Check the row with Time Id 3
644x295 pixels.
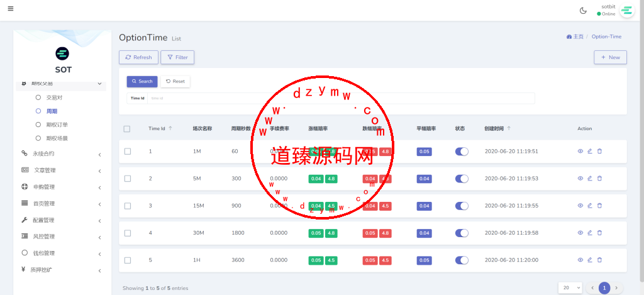pyautogui.click(x=127, y=206)
